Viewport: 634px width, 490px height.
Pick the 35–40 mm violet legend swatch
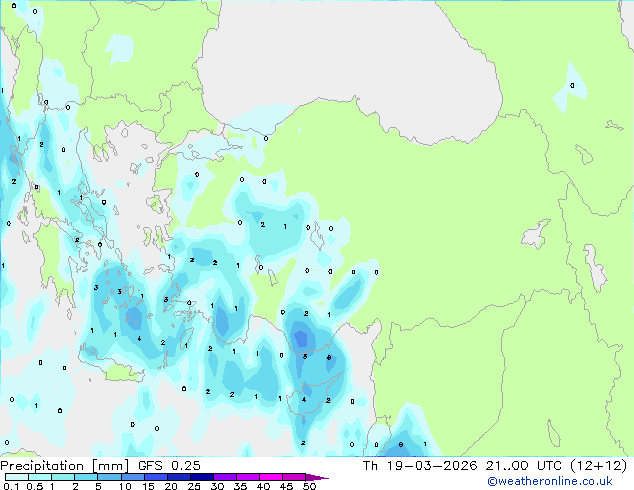click(247, 477)
